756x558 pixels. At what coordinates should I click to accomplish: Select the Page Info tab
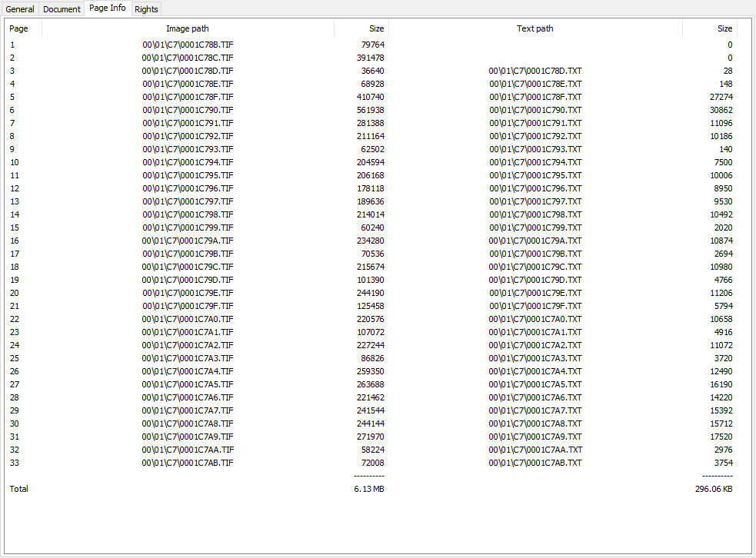pos(108,8)
